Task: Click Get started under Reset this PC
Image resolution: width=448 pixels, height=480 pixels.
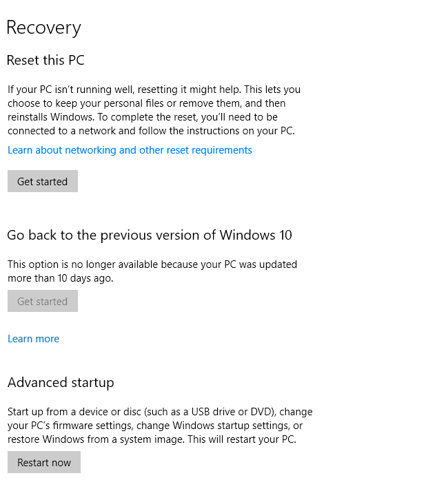Action: coord(43,182)
